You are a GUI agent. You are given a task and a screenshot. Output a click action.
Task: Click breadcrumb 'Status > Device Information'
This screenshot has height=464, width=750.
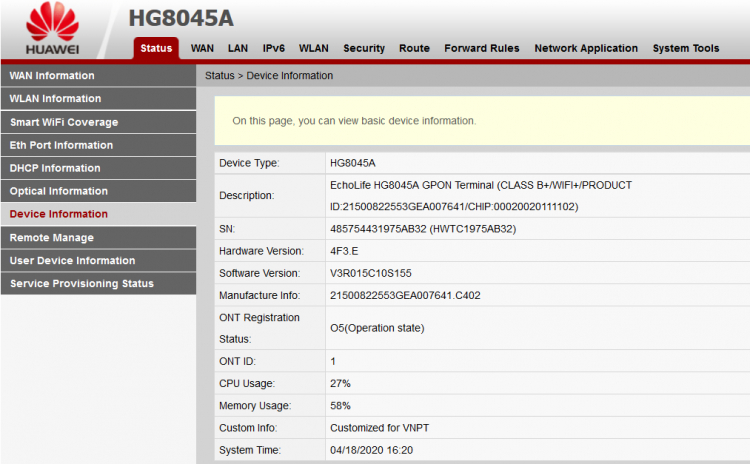[269, 76]
